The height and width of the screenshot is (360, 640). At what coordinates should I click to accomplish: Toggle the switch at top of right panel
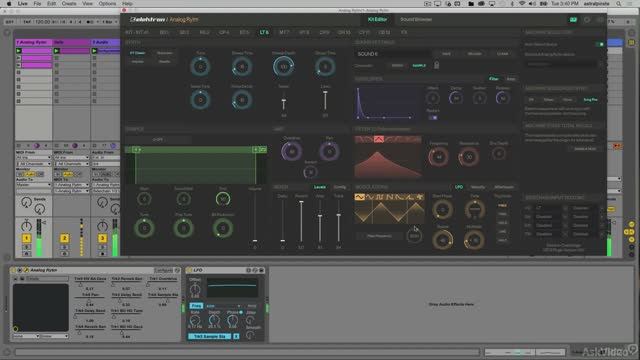point(600,44)
